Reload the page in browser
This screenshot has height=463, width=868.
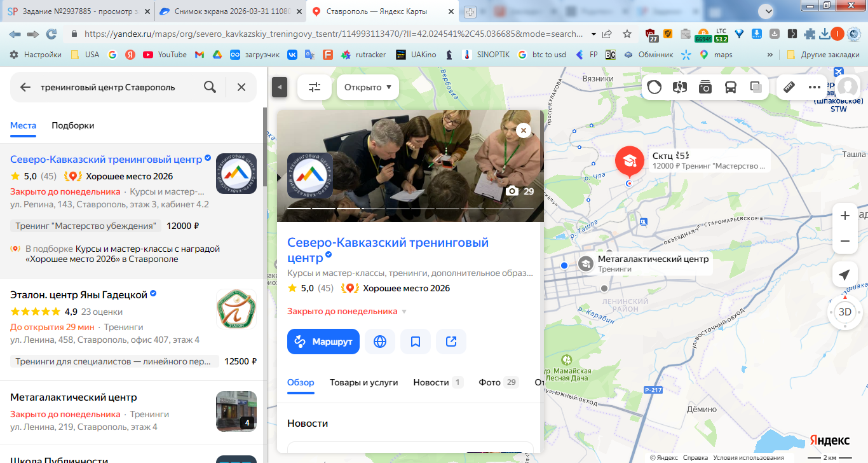coord(51,34)
